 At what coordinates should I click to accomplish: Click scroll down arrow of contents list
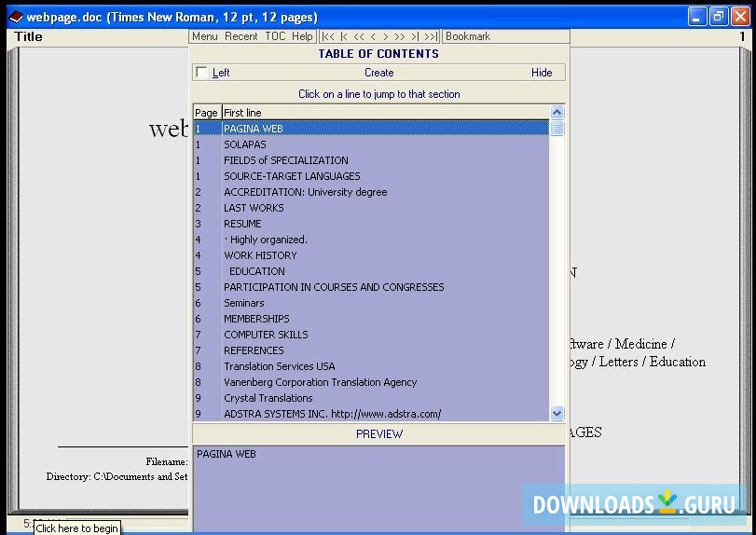[557, 413]
